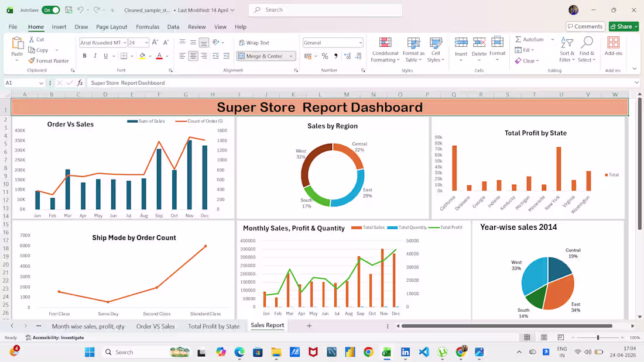Image resolution: width=644 pixels, height=362 pixels.
Task: Open the Order VS Sales sheet tab
Action: [x=156, y=326]
